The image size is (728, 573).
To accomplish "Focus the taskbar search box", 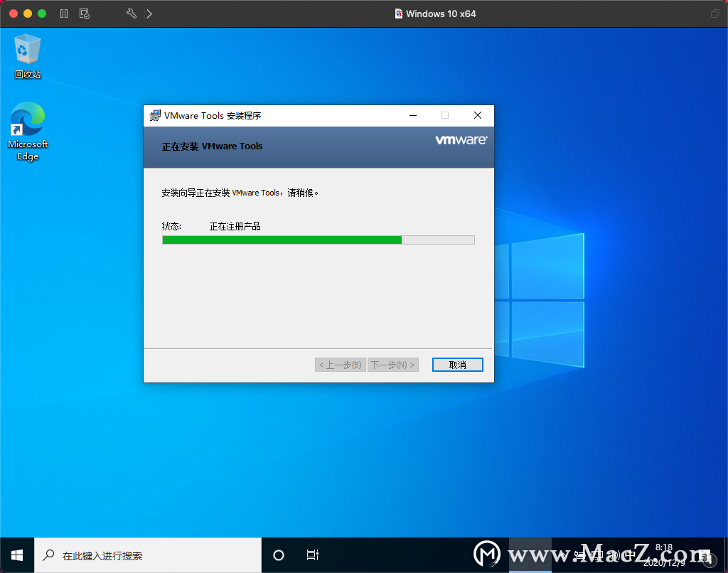I will pos(148,555).
